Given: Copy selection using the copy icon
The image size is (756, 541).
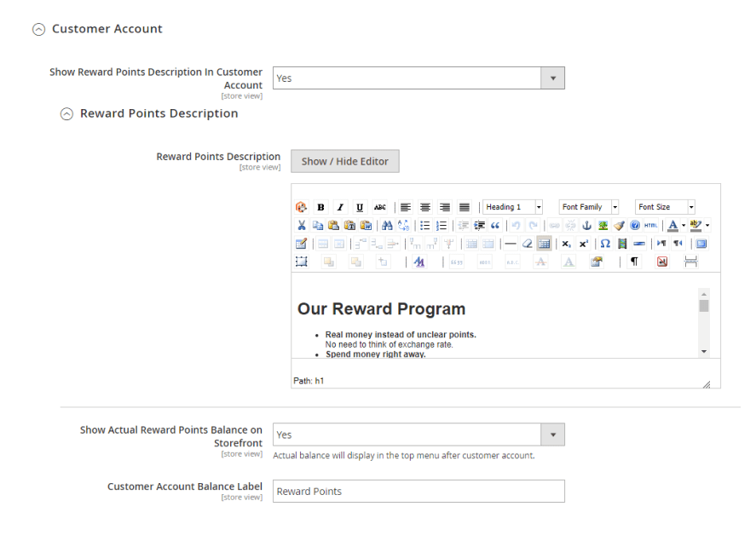Looking at the screenshot, I should click(x=318, y=225).
